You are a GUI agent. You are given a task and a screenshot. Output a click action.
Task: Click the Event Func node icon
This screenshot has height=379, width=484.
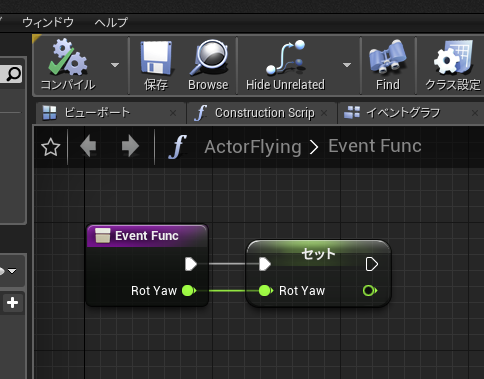coord(102,235)
